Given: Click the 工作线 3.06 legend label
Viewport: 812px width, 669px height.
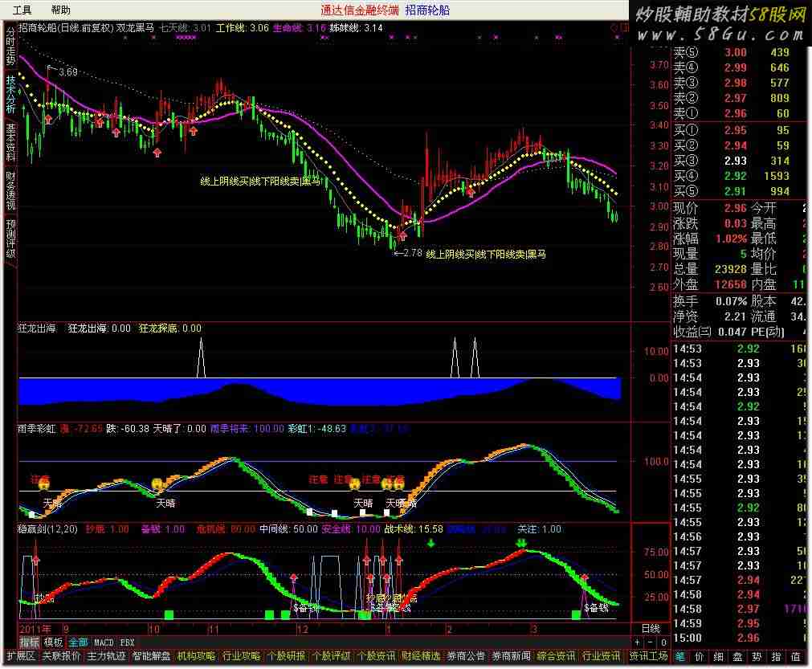Looking at the screenshot, I should [x=243, y=28].
